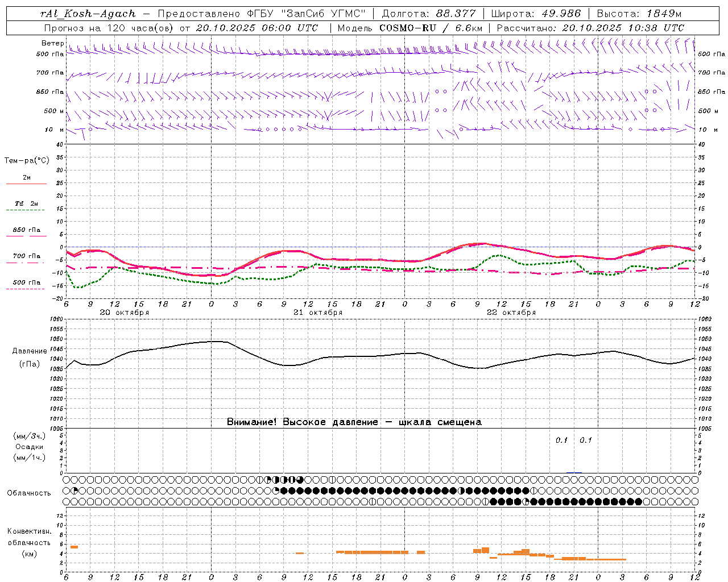728x582 pixels.
Task: Click the longitude value Долгота: 88.377
Action: [428, 14]
